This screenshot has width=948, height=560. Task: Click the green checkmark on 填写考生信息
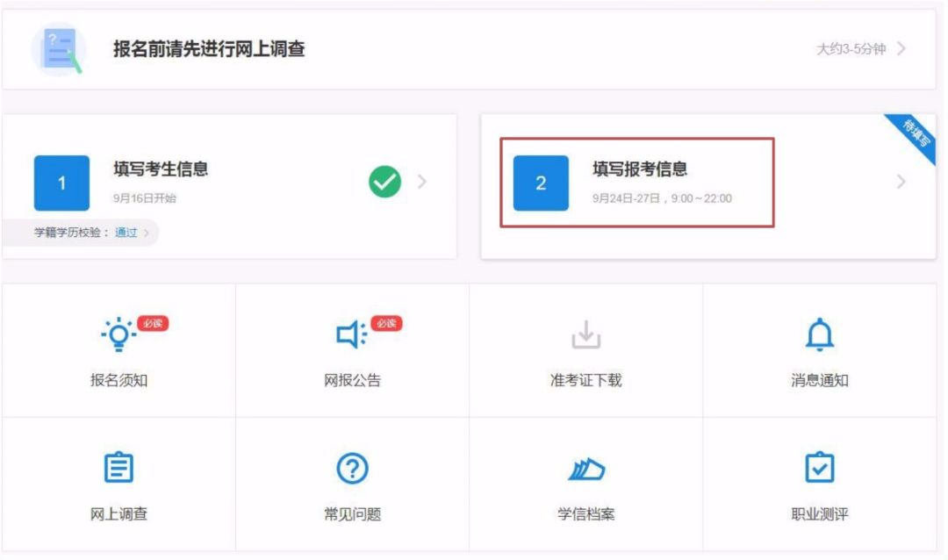(384, 182)
